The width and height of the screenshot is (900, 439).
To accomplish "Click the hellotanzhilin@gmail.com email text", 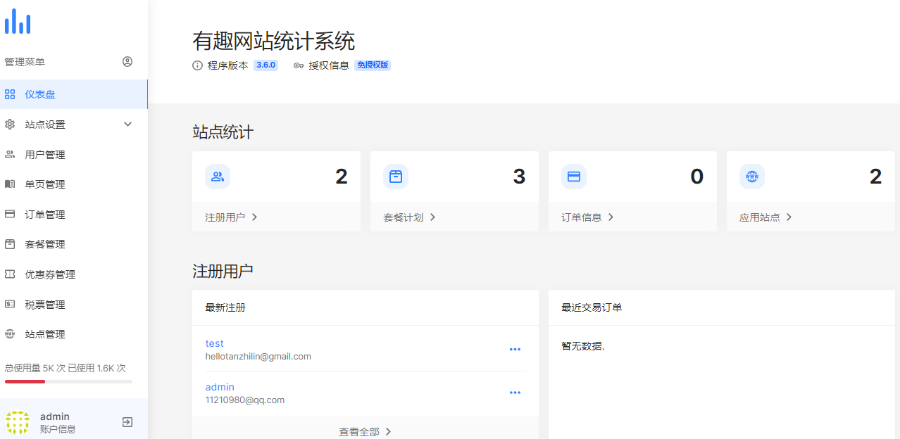I will [x=258, y=356].
